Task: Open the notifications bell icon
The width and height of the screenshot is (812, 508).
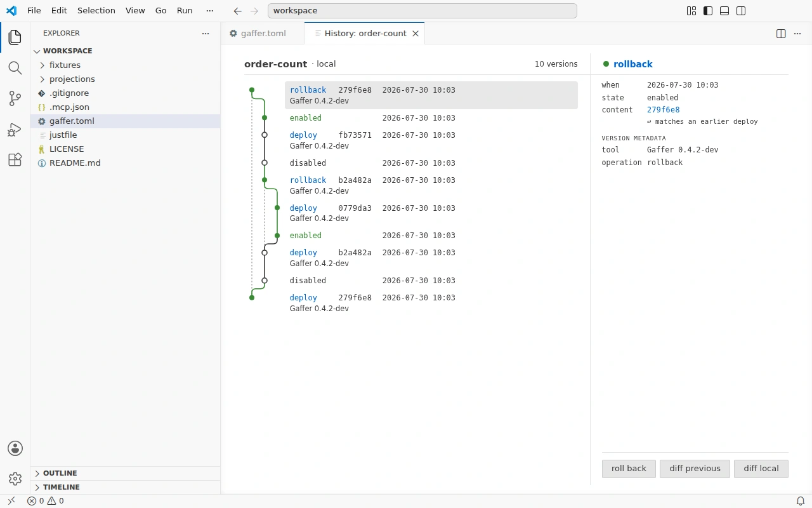Action: (x=800, y=501)
